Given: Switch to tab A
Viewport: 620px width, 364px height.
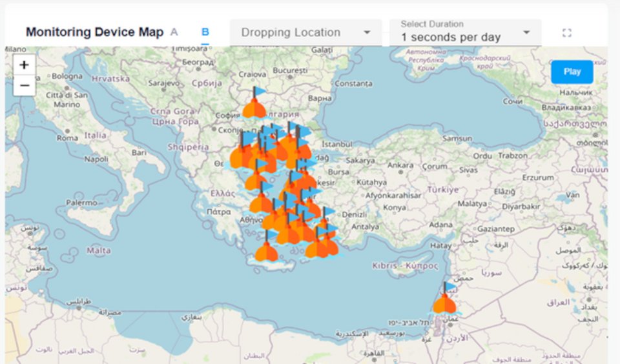Looking at the screenshot, I should pyautogui.click(x=174, y=32).
